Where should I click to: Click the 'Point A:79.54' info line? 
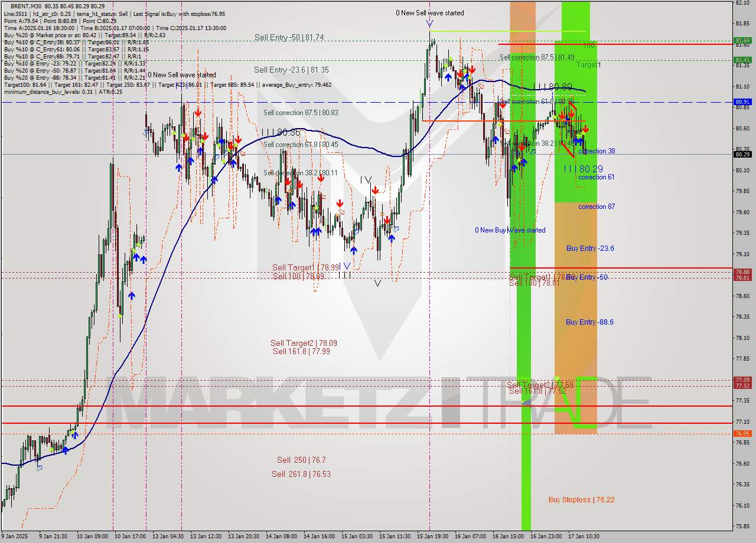(60, 21)
